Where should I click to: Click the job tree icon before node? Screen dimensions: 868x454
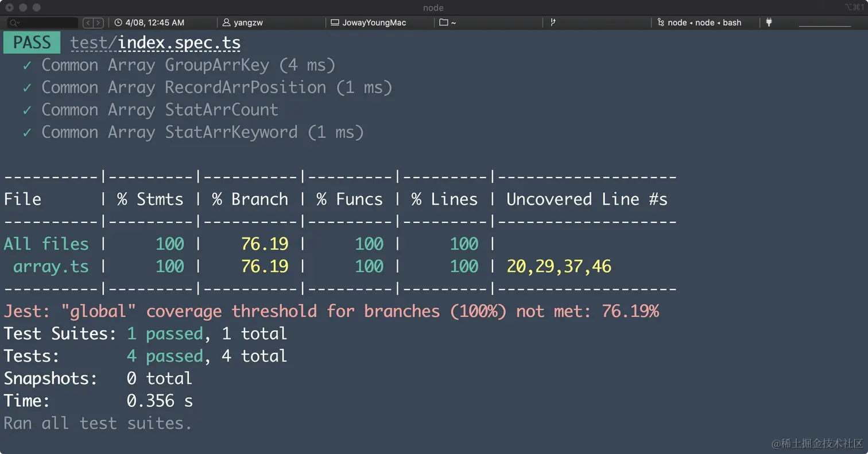662,23
